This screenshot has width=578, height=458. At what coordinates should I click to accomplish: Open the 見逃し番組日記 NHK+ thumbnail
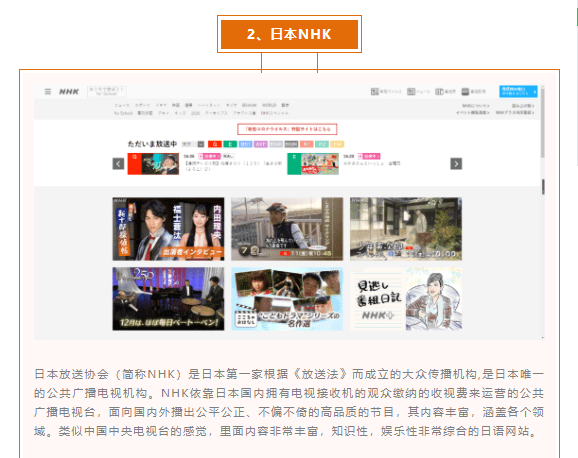[406, 299]
